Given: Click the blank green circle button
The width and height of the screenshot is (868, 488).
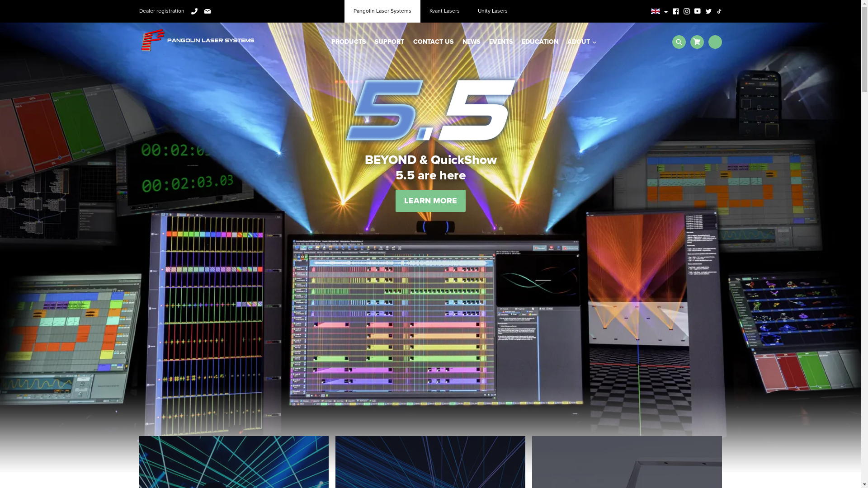Looking at the screenshot, I should (x=715, y=42).
